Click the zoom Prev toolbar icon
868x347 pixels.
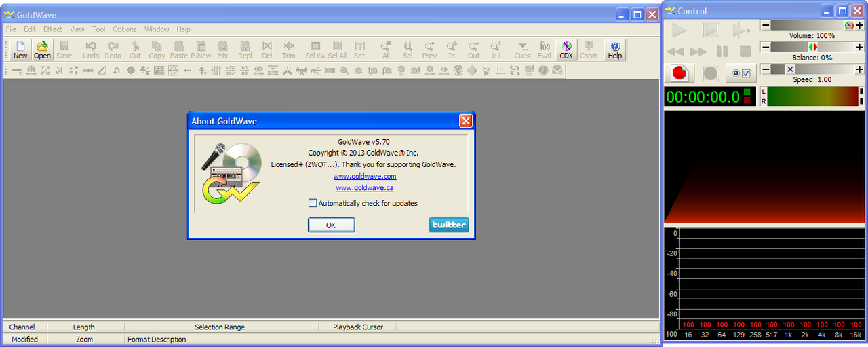[429, 50]
